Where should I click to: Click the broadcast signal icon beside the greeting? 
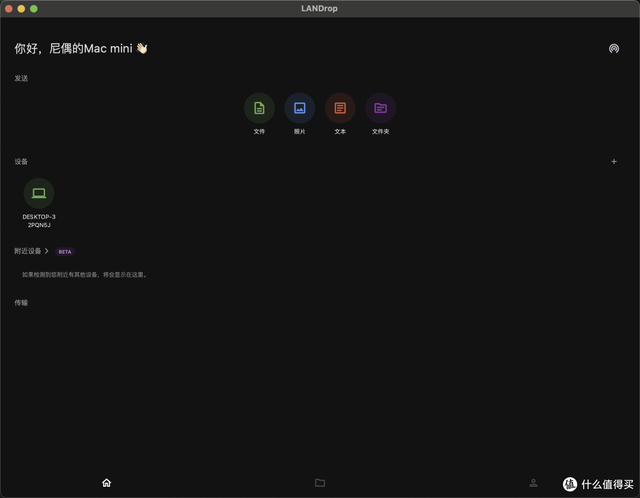click(613, 48)
